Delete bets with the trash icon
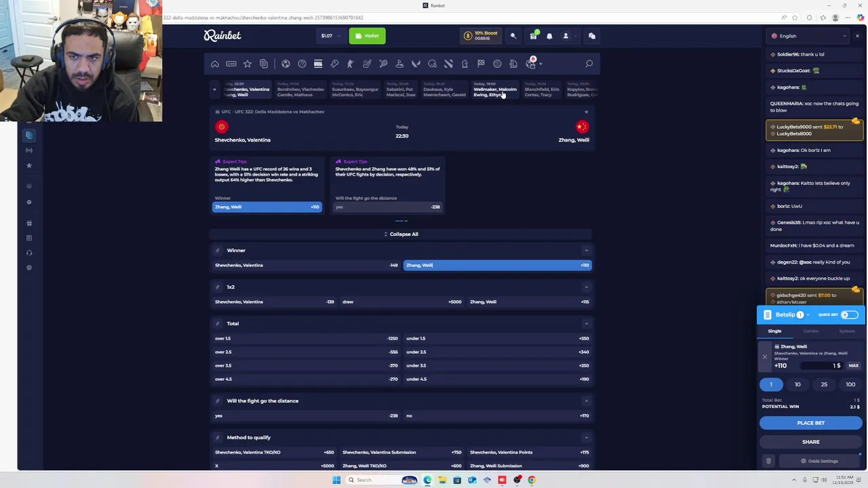This screenshot has width=868, height=488. 768,461
